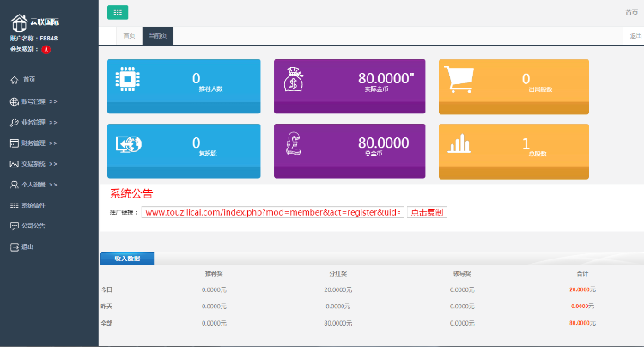The height and width of the screenshot is (347, 644).
Task: Expand 个人设置 with its >> arrows
Action: [x=53, y=185]
